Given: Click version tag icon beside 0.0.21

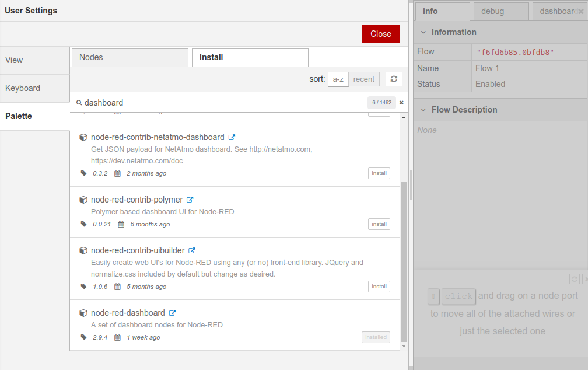Looking at the screenshot, I should click(x=83, y=224).
